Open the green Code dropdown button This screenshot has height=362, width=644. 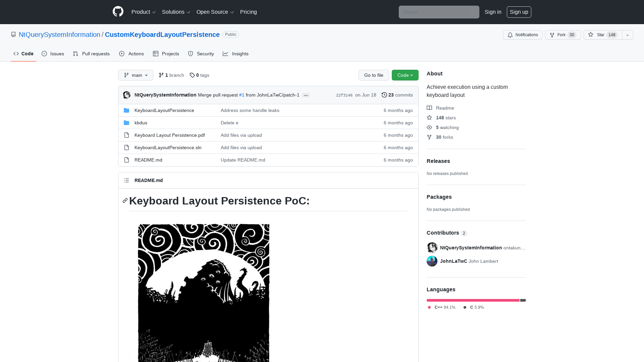point(405,75)
